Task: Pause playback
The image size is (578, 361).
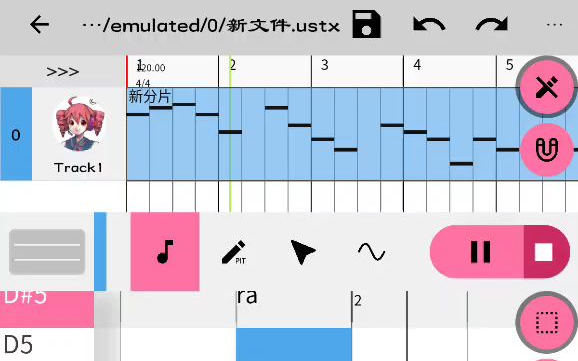Action: click(480, 252)
